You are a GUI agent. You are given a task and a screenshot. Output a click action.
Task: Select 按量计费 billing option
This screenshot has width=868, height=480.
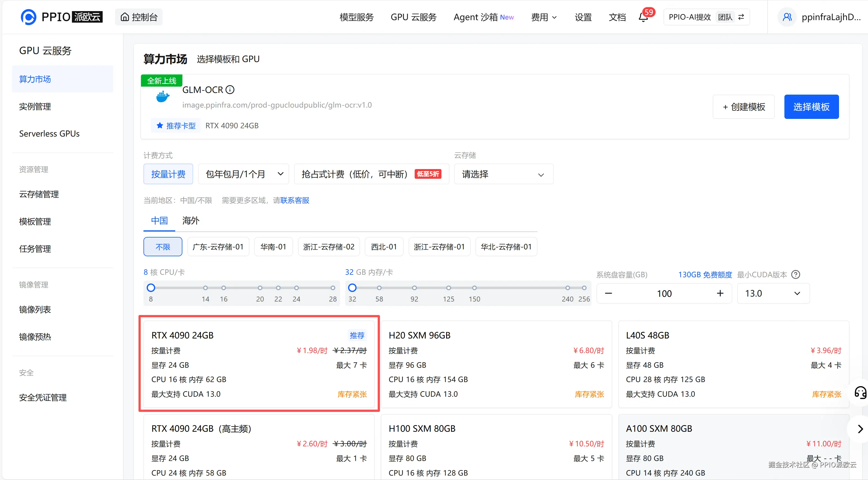(168, 174)
